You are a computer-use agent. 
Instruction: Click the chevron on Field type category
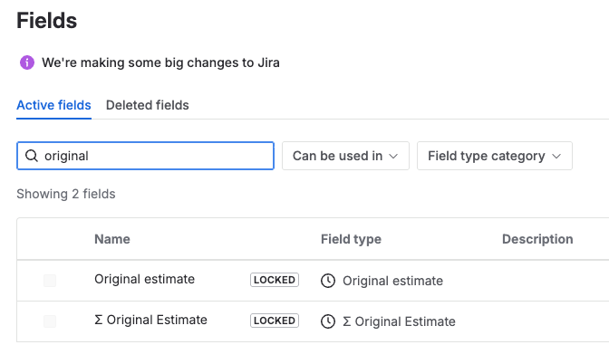pos(556,156)
